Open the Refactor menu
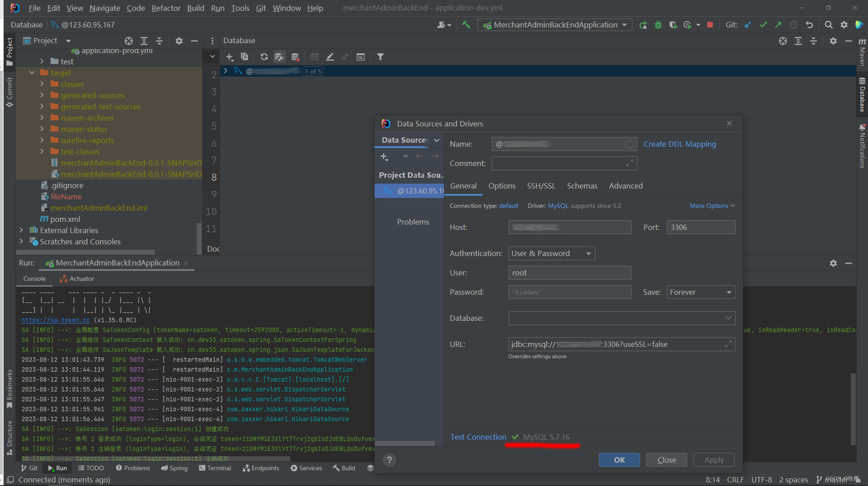868x486 pixels. click(x=166, y=8)
